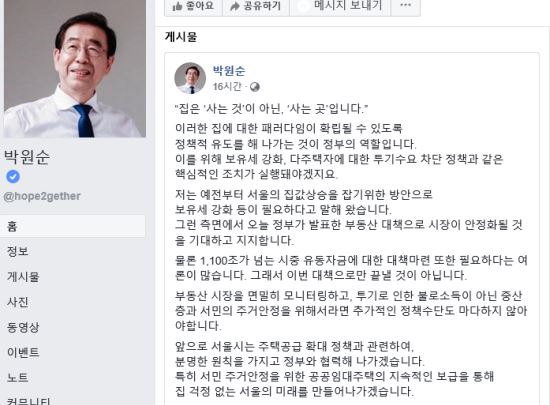Open the 노트 sidebar item
The width and height of the screenshot is (550, 405).
[18, 378]
